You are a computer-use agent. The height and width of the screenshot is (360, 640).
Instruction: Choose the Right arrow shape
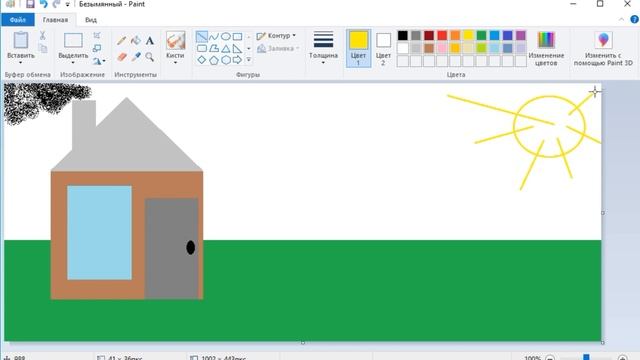[x=237, y=60]
